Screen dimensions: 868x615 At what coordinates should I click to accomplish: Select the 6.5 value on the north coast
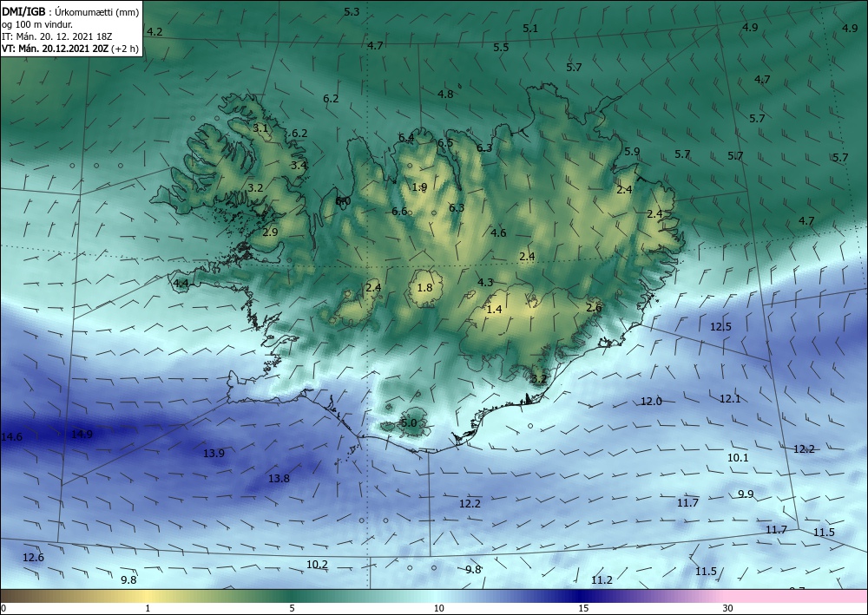pos(445,142)
